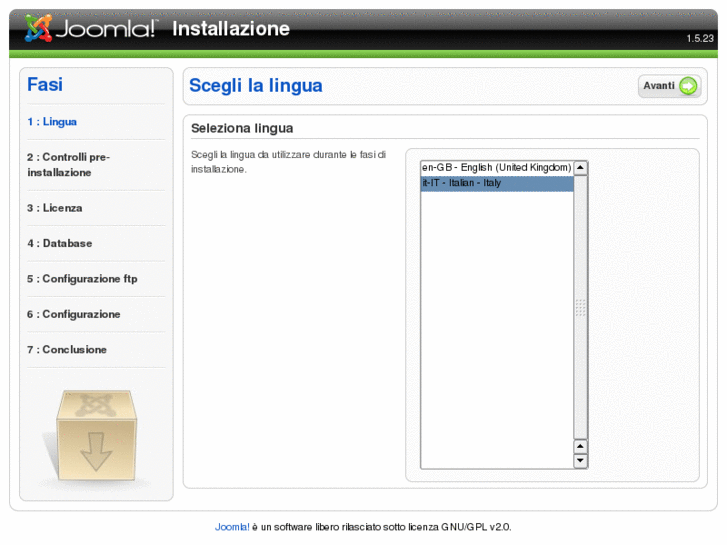Choose en-GB English (United Kingdom) language

tap(497, 167)
